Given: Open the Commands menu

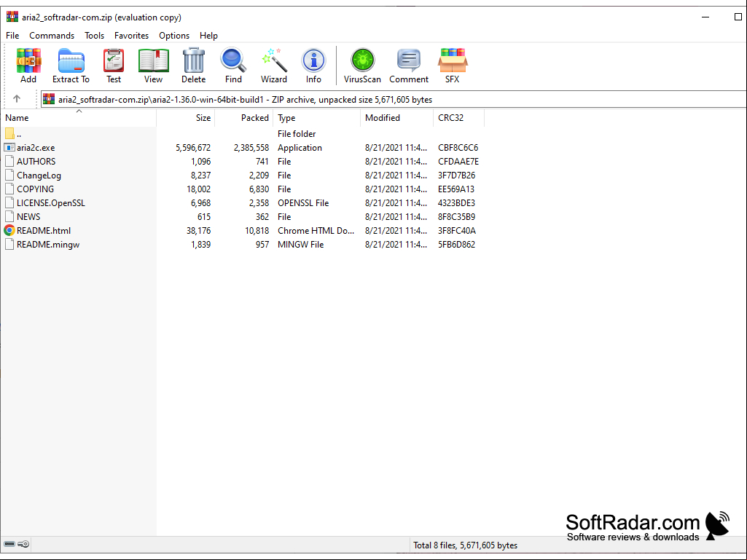Looking at the screenshot, I should pyautogui.click(x=52, y=36).
